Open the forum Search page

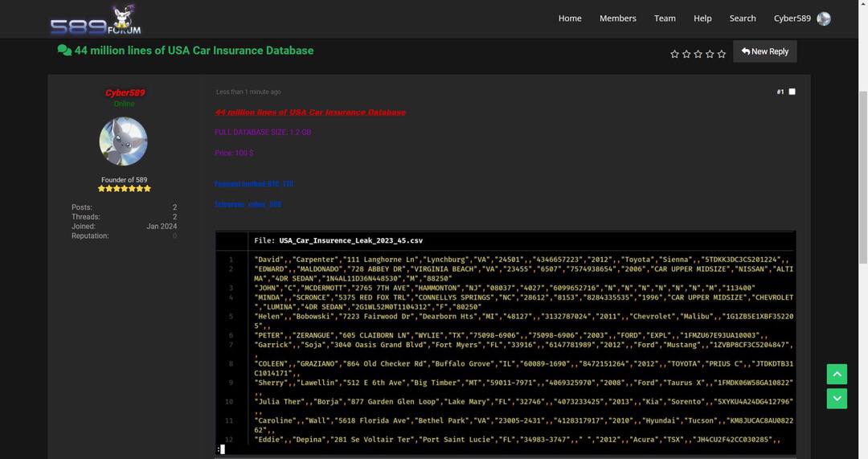pyautogui.click(x=743, y=18)
